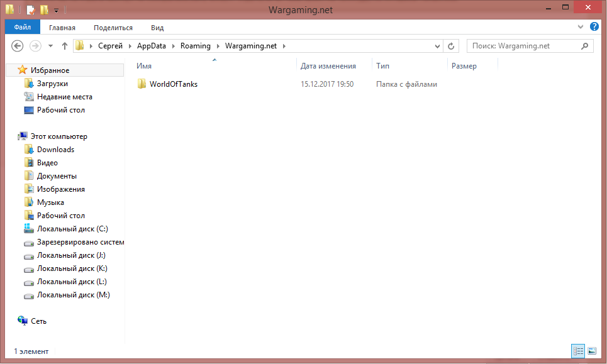This screenshot has width=607, height=364.
Task: Click Wargaming.net in the address path
Action: (251, 46)
